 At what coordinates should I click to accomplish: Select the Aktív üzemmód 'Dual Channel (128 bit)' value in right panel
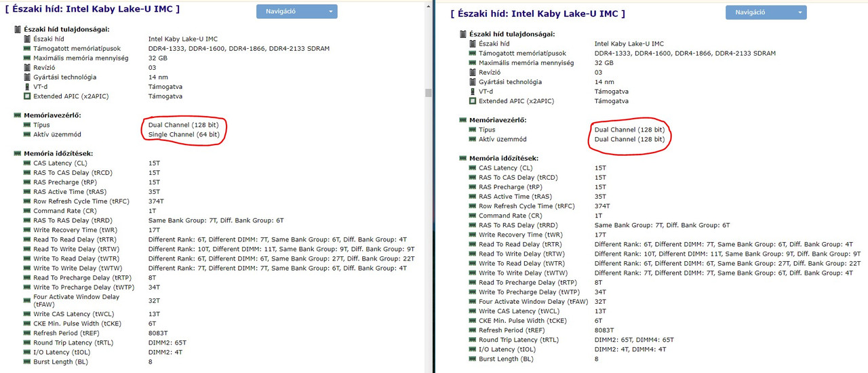[x=629, y=139]
